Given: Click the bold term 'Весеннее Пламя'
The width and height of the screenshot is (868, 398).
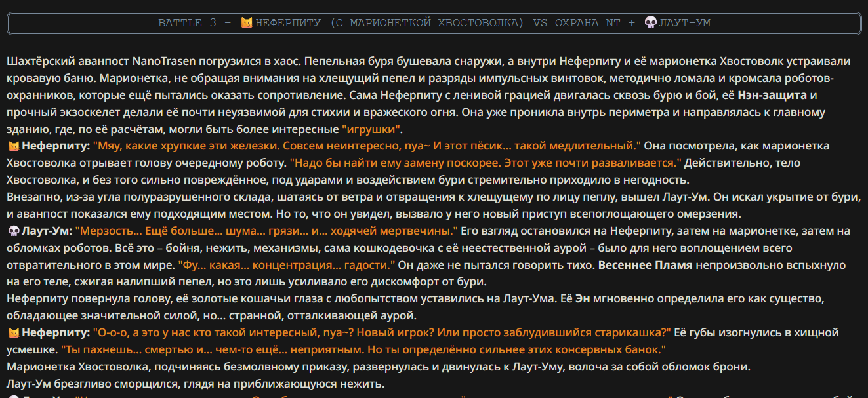Looking at the screenshot, I should coord(645,265).
